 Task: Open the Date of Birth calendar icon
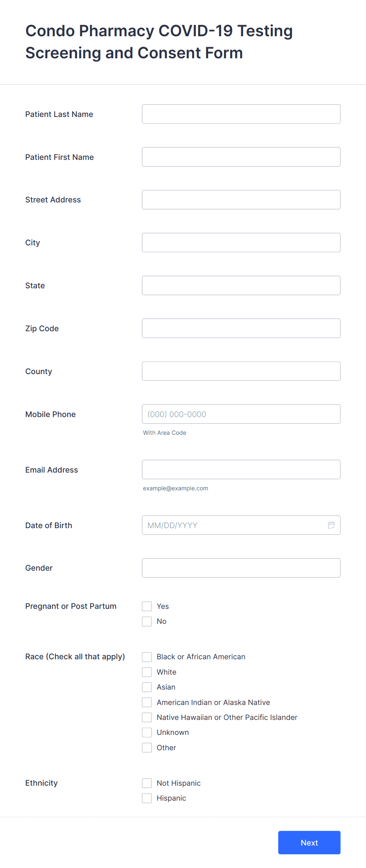(331, 525)
